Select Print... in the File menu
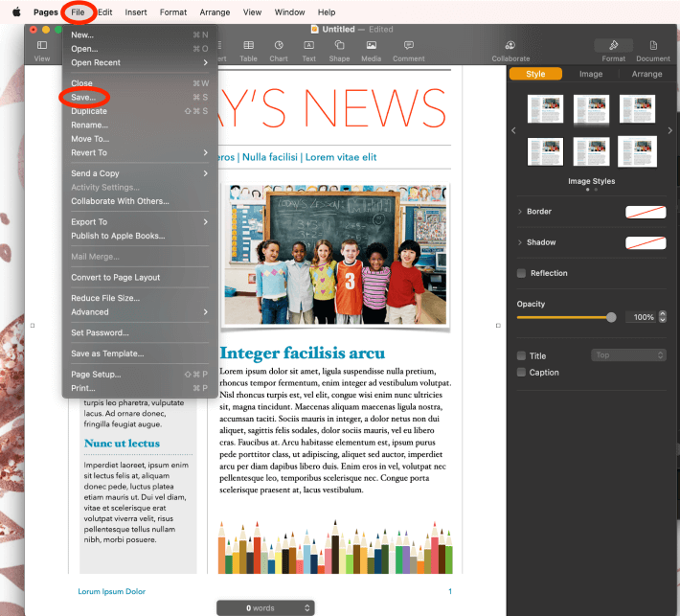 coord(83,388)
